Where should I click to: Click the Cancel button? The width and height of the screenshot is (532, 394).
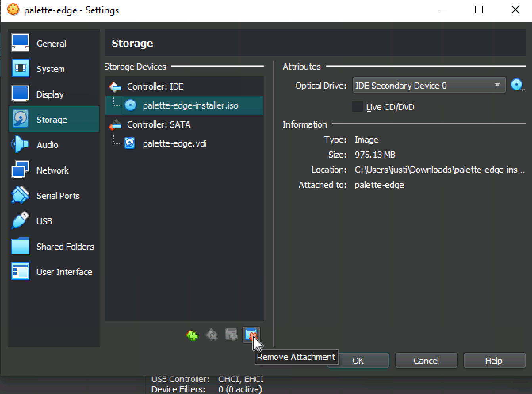(426, 361)
